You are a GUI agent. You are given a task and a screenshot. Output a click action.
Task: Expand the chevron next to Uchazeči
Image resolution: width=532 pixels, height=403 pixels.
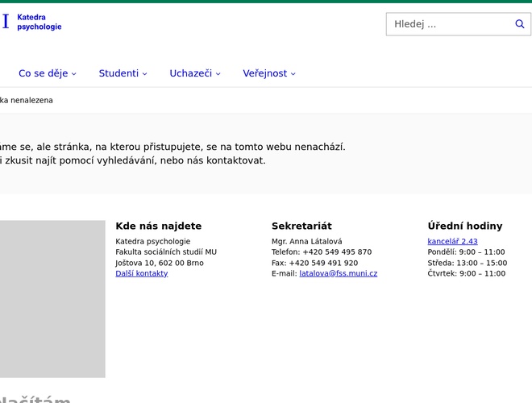[218, 74]
